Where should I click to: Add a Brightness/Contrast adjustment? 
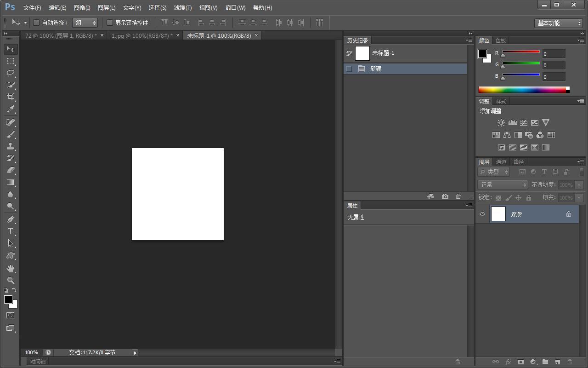(501, 123)
